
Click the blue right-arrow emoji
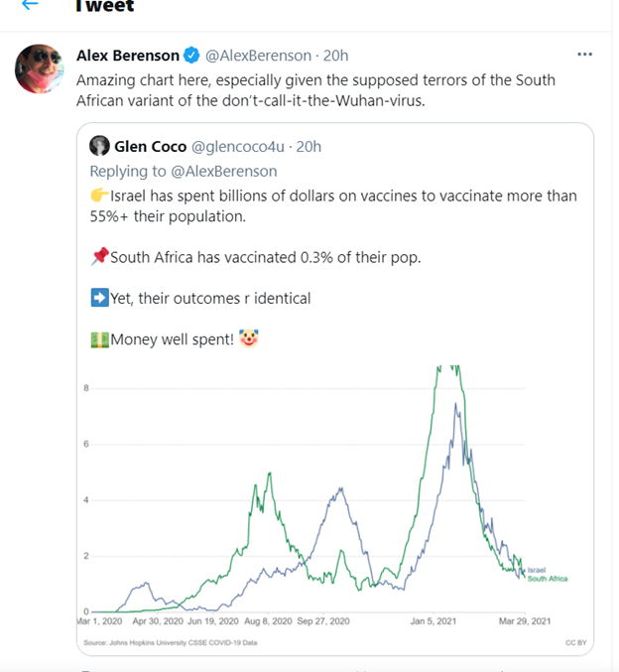(99, 299)
